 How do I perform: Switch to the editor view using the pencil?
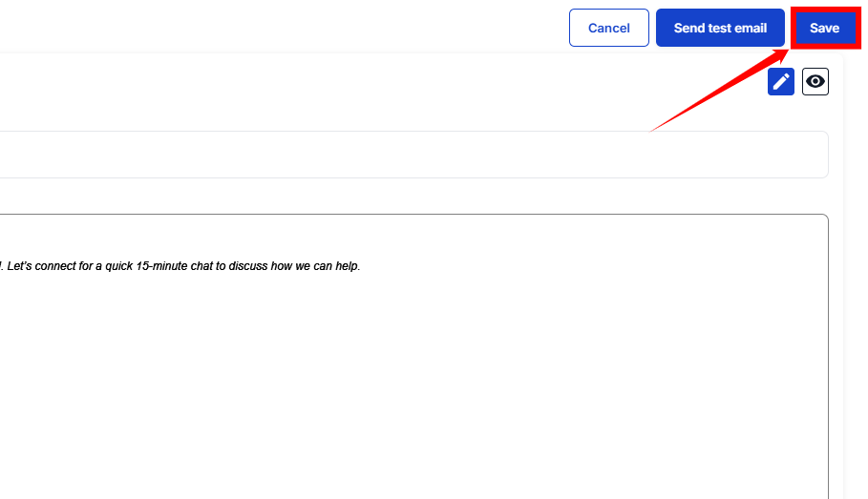point(781,82)
